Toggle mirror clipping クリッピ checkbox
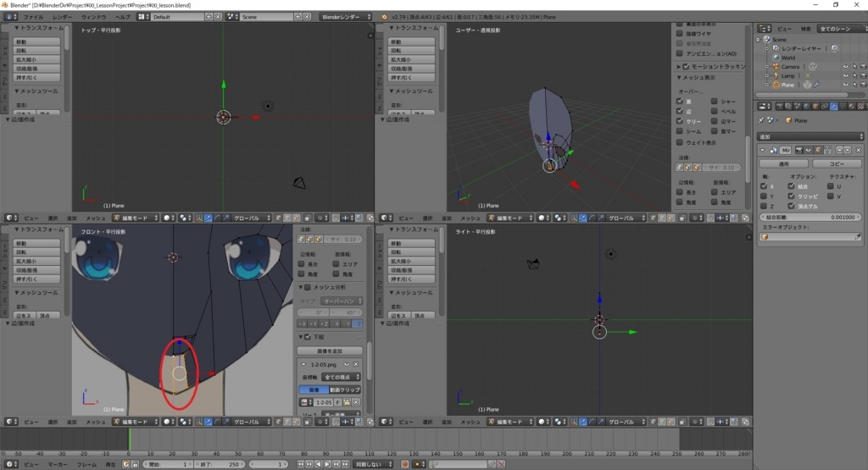This screenshot has height=470, width=868. [x=792, y=196]
